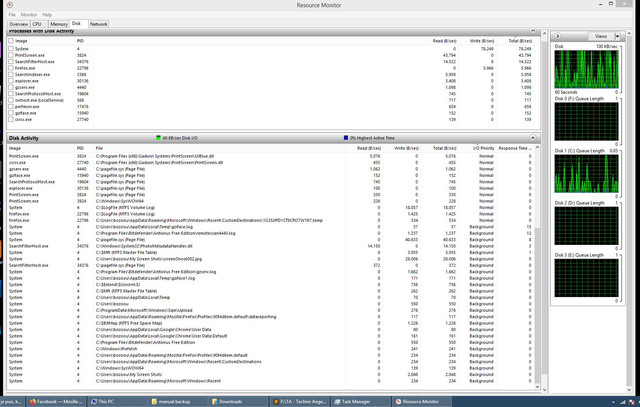Switch to the Network tab
Viewport: 640px width, 407px height.
pyautogui.click(x=98, y=24)
